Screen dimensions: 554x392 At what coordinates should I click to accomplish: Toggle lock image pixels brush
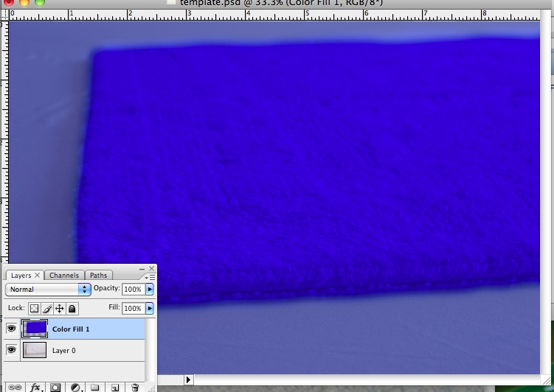coord(46,309)
